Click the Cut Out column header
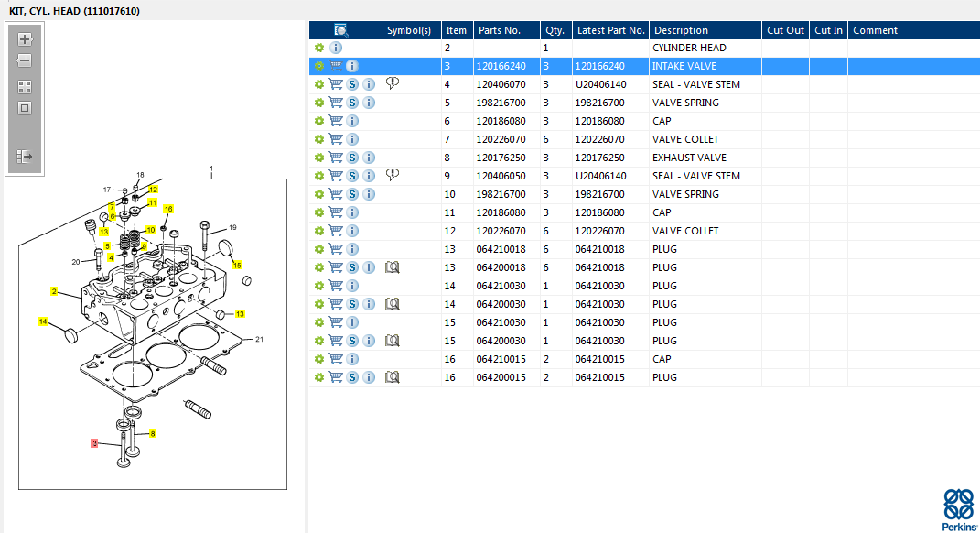 point(786,30)
